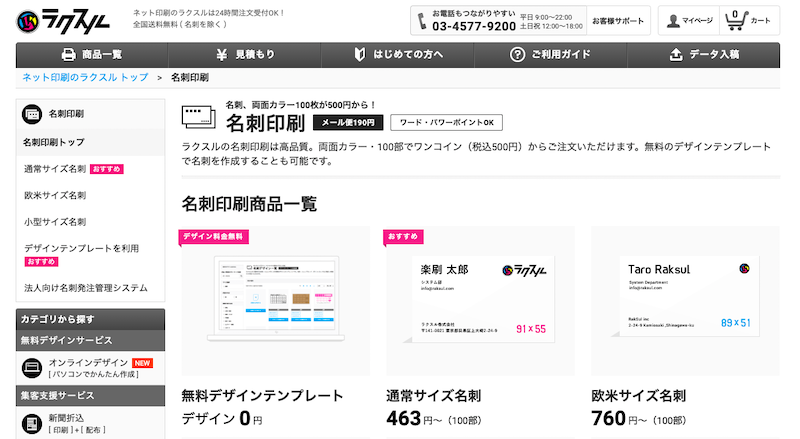Click ワード・パワーポイントOK button
Screen dimensions: 800x439
click(x=446, y=123)
